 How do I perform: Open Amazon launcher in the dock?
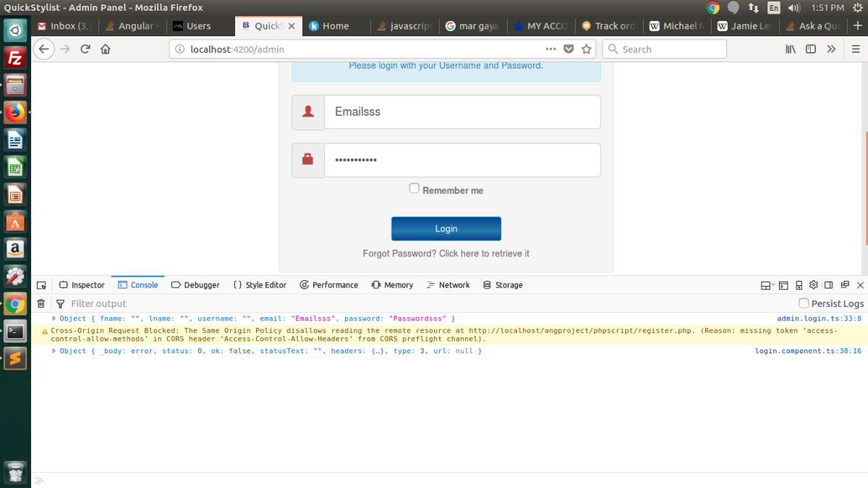pos(15,249)
